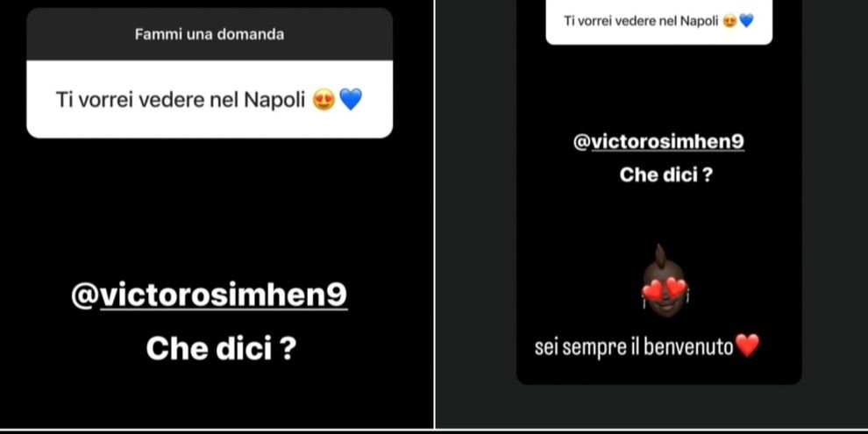
Task: Tap the right story's question sticker text
Action: pyautogui.click(x=641, y=22)
